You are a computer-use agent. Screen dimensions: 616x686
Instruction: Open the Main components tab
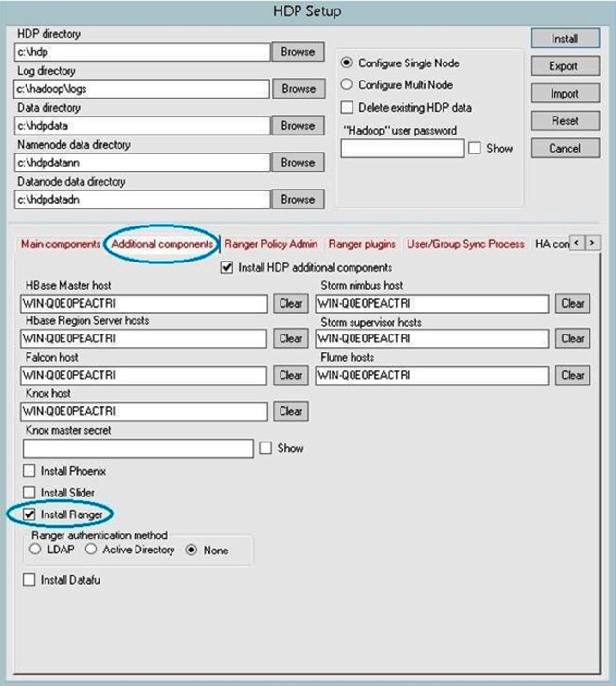pyautogui.click(x=61, y=244)
